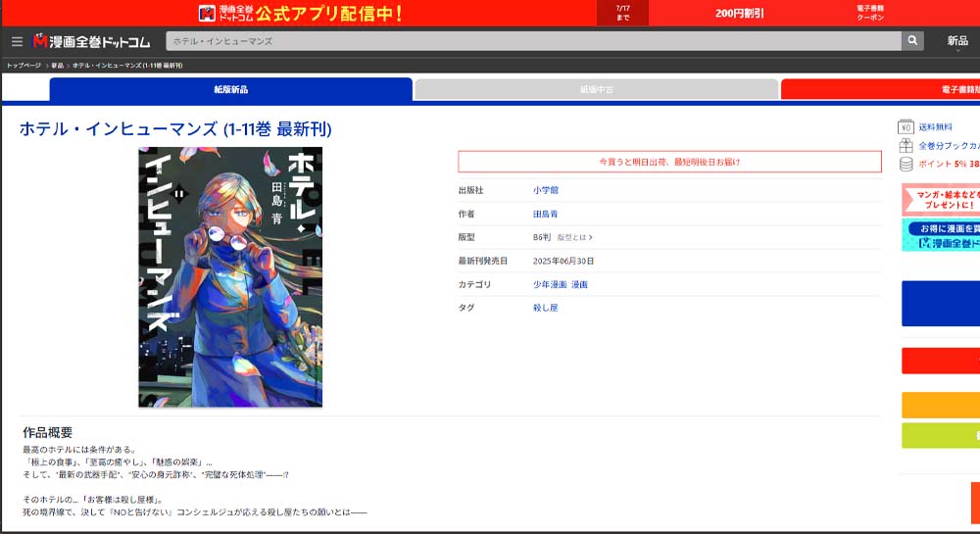The width and height of the screenshot is (980, 534).
Task: Expand the 新品 dropdown in header
Action: click(x=956, y=42)
